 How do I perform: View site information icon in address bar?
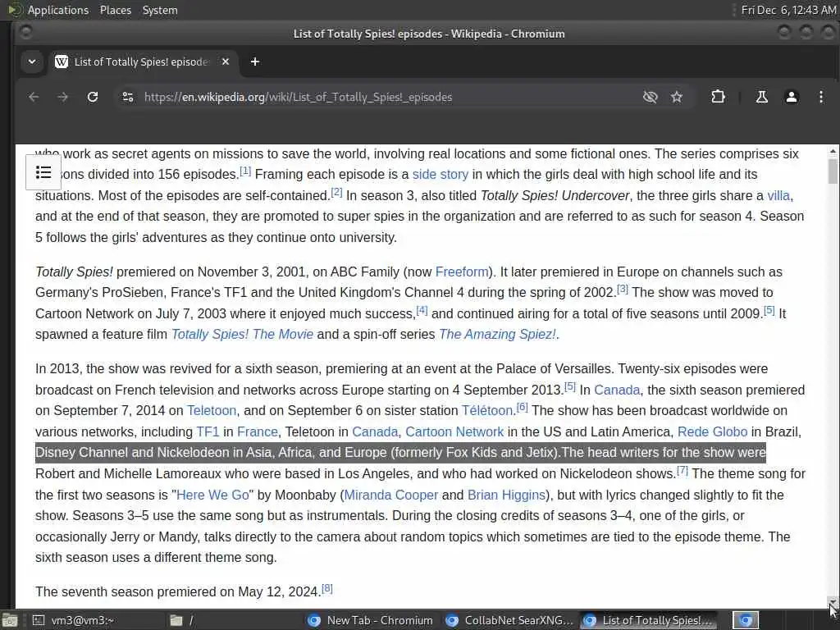pyautogui.click(x=127, y=97)
